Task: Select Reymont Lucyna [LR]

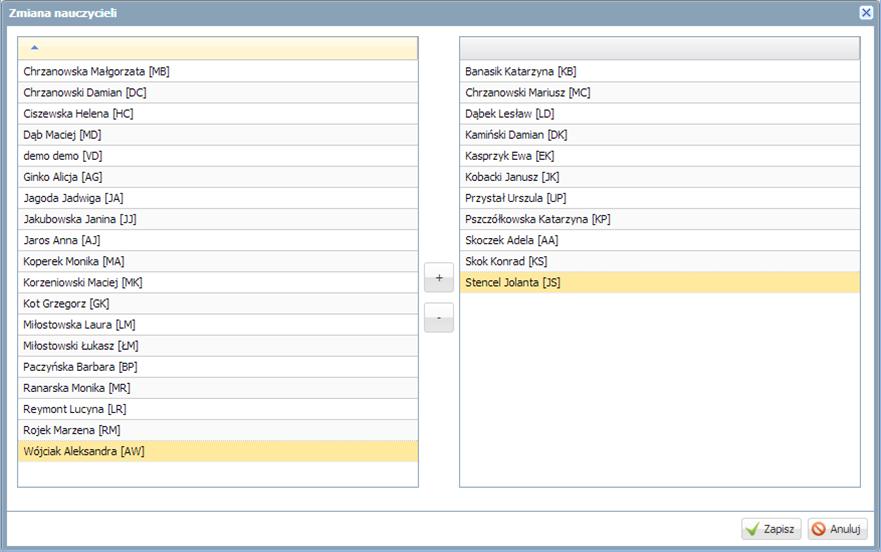Action: [x=218, y=409]
